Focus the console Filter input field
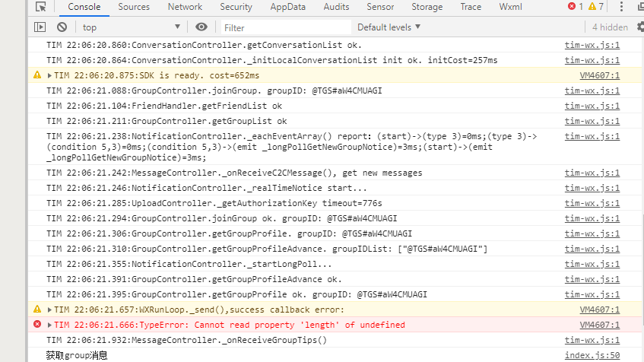Screen dimensions: 644x362 coord(287,27)
